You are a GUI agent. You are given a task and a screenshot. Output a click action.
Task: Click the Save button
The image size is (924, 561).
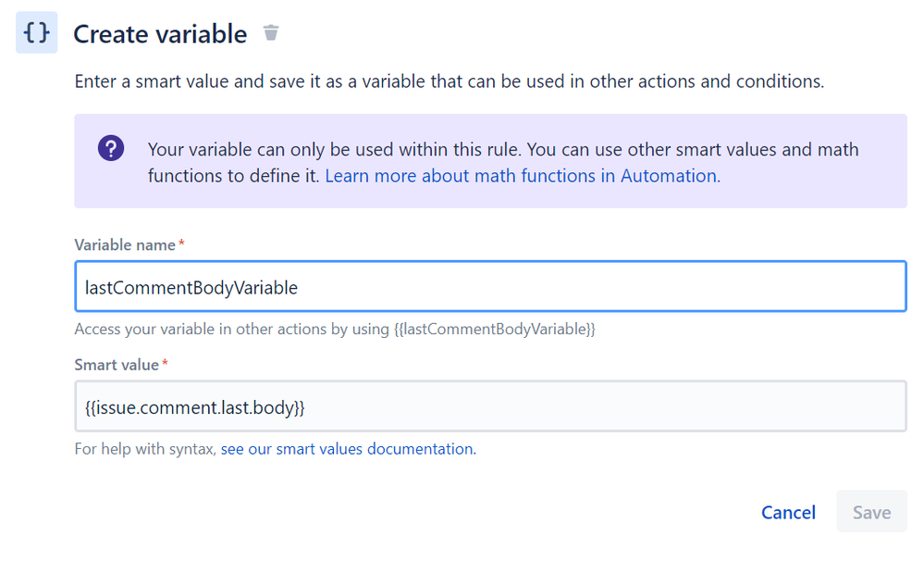(x=870, y=512)
